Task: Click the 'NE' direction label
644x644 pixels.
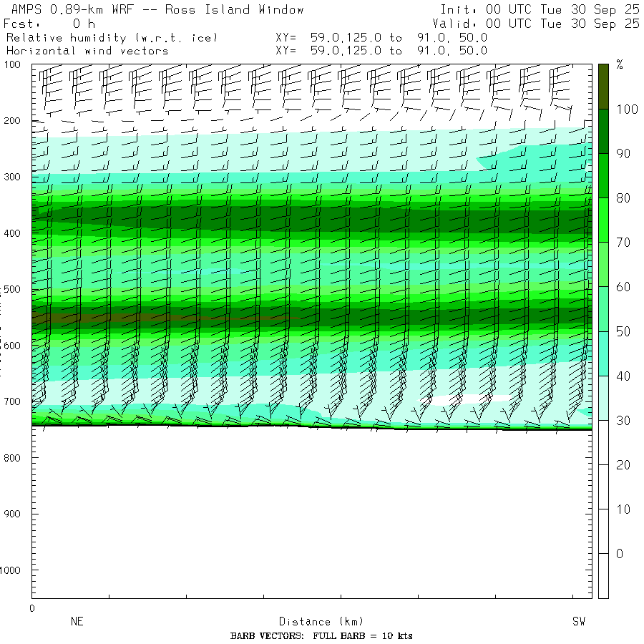Action: click(77, 621)
